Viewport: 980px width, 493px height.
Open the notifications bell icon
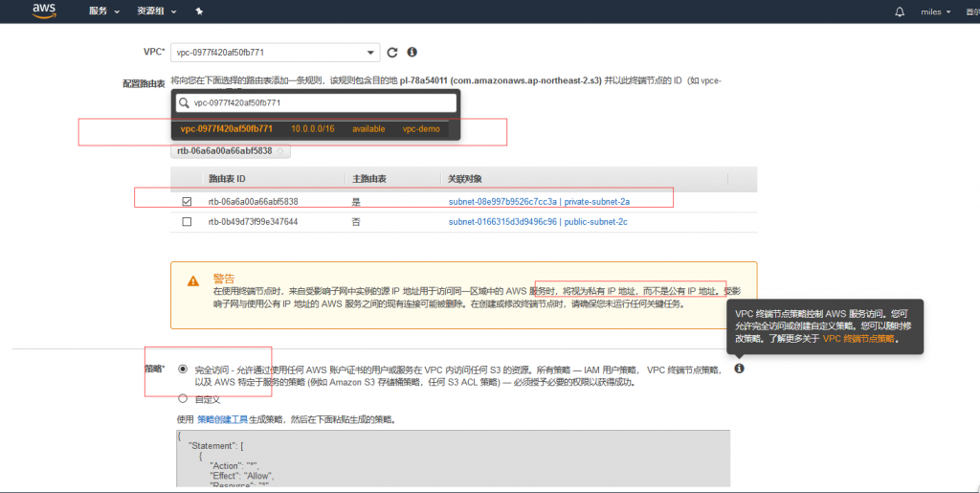(899, 11)
